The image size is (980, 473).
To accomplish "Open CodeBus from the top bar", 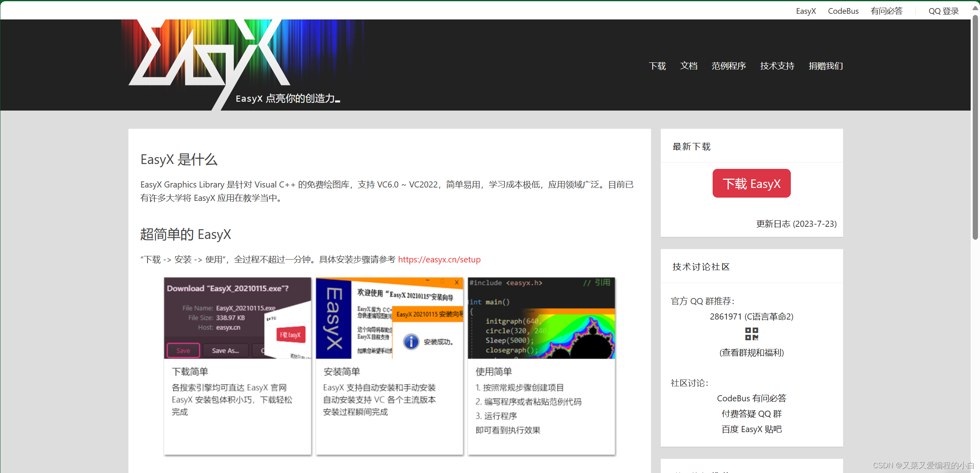I will coord(843,11).
